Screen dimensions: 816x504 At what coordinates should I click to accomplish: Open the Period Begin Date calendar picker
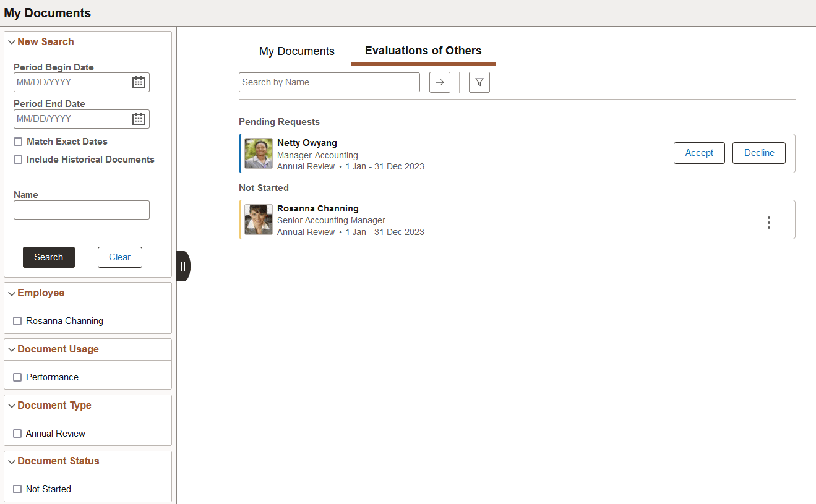coord(139,82)
